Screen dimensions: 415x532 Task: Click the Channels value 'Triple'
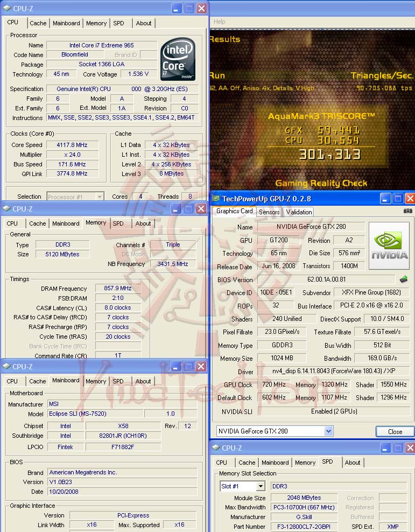point(173,244)
